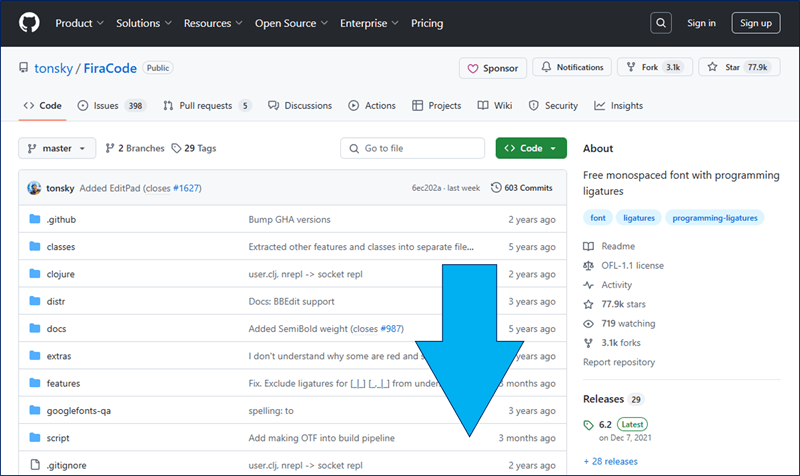
Task: Click the Report repository link
Action: click(619, 362)
